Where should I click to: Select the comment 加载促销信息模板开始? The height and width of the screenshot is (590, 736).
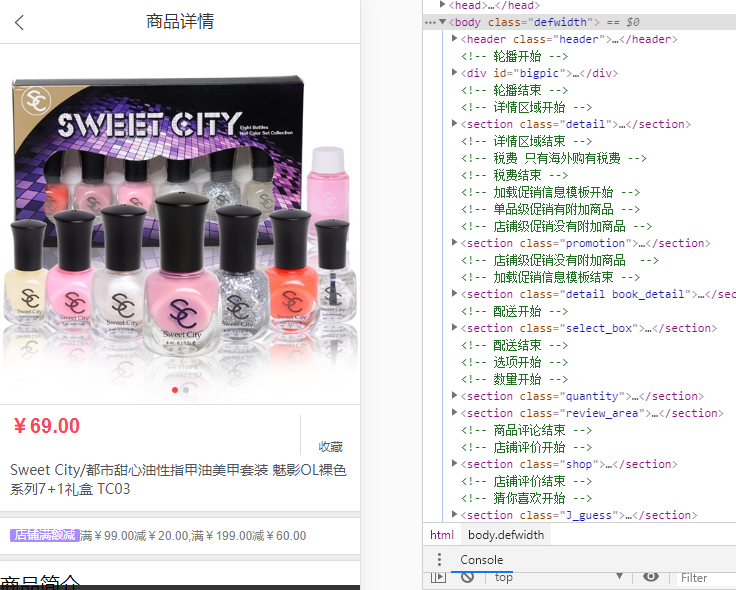coord(550,192)
